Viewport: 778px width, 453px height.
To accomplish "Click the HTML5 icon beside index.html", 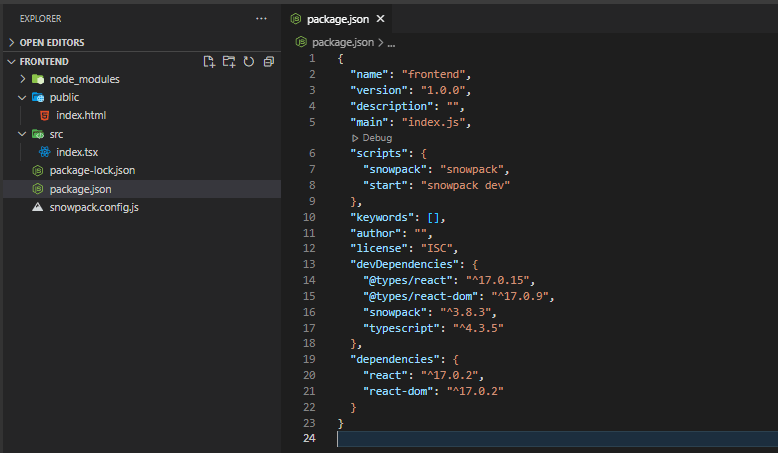I will (x=44, y=116).
